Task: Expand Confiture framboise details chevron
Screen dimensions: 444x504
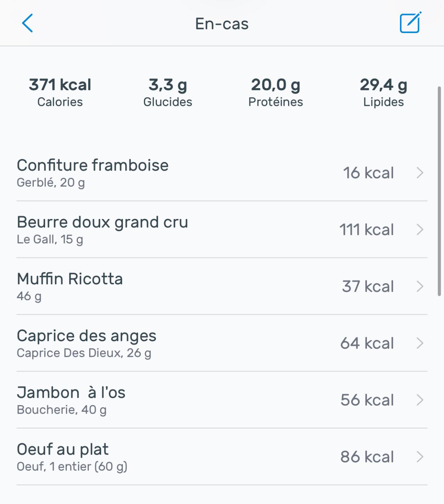Action: pos(420,173)
